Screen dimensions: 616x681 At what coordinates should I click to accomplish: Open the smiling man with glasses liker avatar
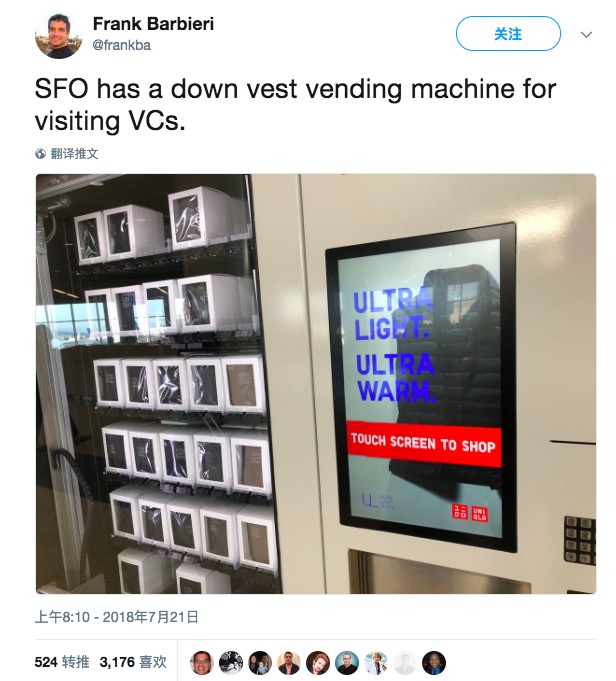(202, 662)
